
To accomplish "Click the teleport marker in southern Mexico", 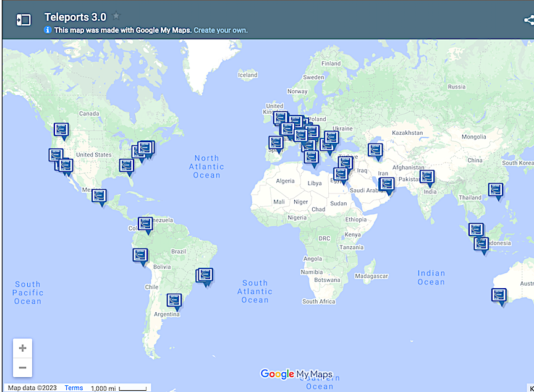I will tap(100, 197).
